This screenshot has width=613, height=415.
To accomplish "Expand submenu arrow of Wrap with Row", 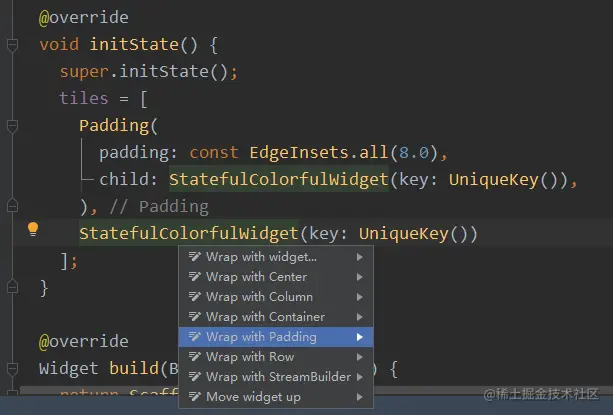I will click(x=360, y=357).
